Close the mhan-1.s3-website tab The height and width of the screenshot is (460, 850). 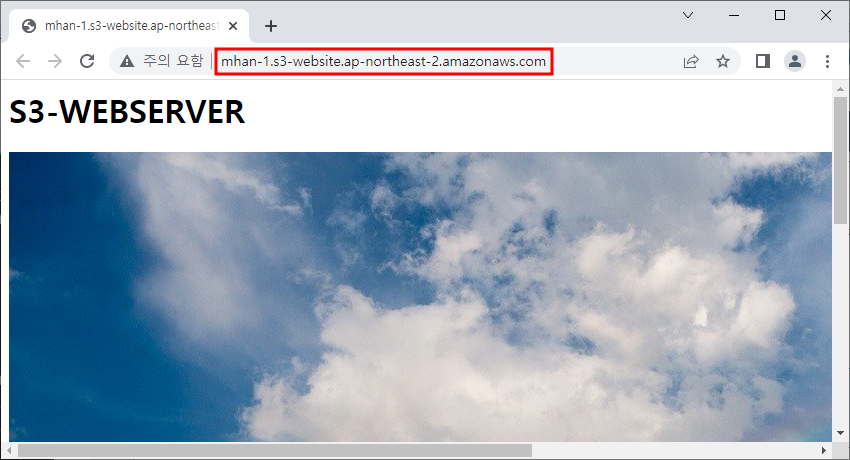pos(233,26)
